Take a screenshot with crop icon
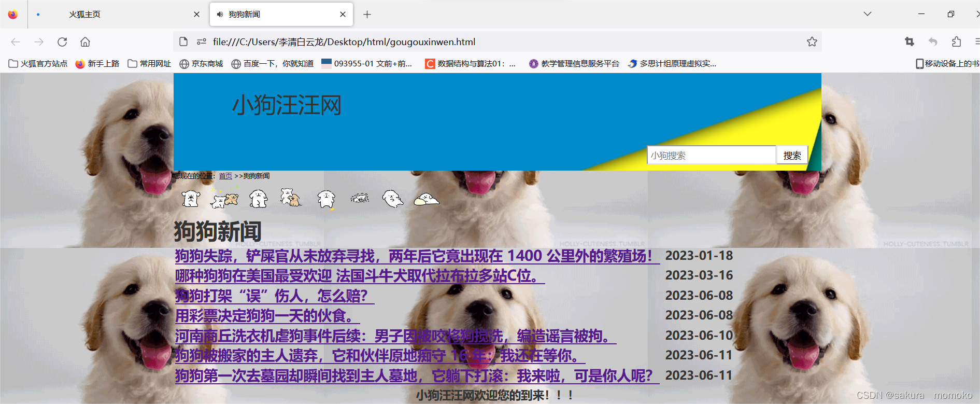Viewport: 980px width, 404px height. coord(910,41)
